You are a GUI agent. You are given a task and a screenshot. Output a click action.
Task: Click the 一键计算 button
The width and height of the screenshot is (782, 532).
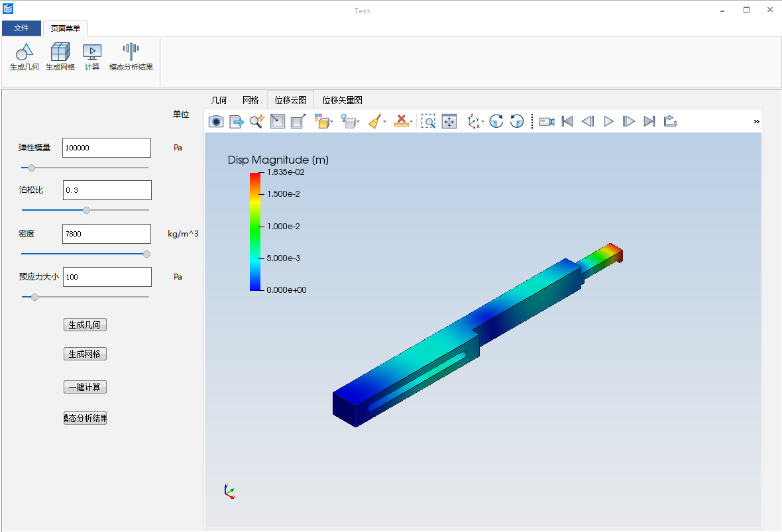coord(85,387)
